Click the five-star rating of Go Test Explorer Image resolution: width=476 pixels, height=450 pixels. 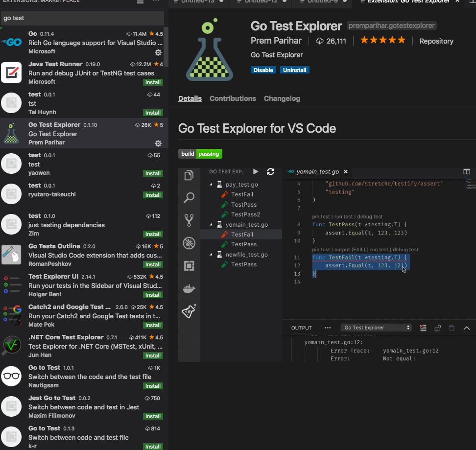[x=383, y=41]
